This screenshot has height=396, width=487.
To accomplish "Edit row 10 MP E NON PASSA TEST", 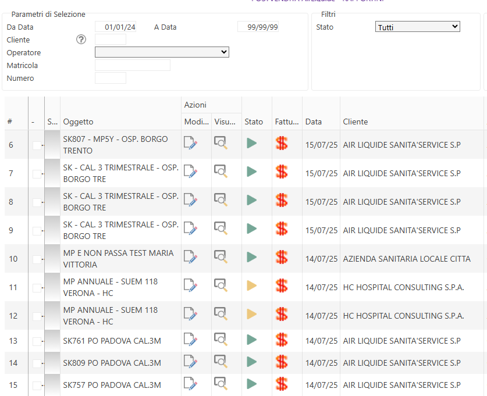I will pyautogui.click(x=190, y=257).
